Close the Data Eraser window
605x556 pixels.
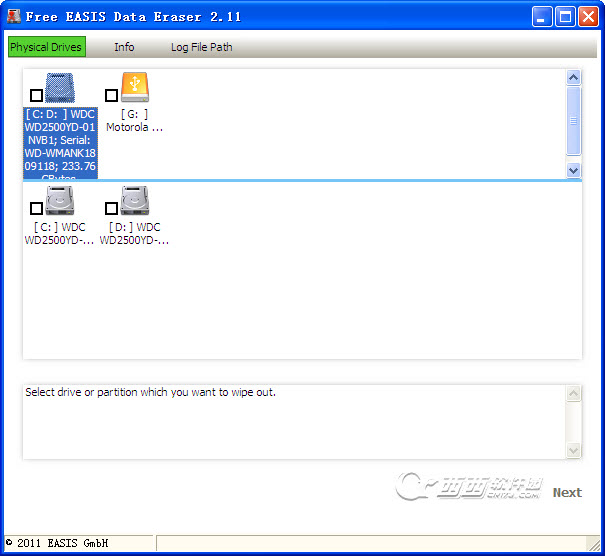pyautogui.click(x=588, y=17)
